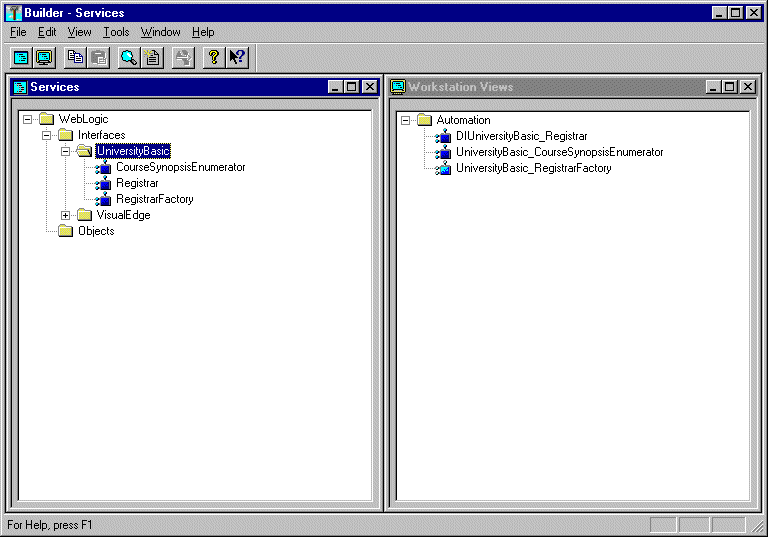Click the RegistrarFactory interface icon in Services

[103, 199]
